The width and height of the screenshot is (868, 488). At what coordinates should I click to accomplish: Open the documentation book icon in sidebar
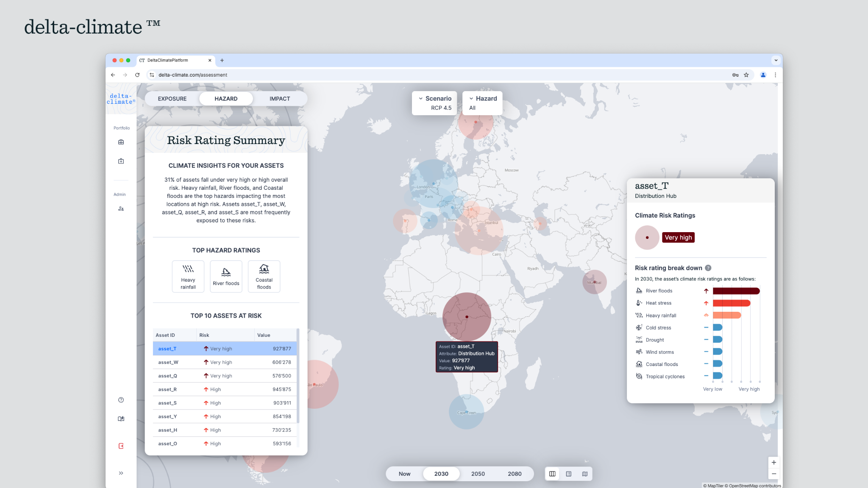tap(121, 419)
